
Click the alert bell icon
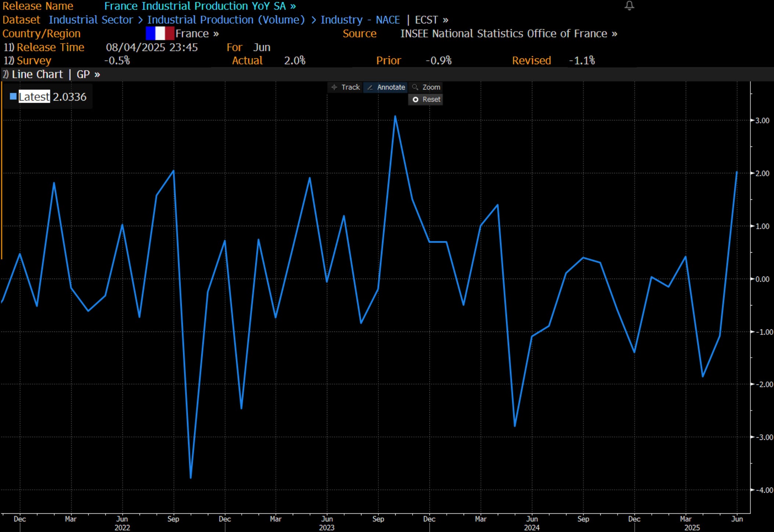(x=629, y=6)
